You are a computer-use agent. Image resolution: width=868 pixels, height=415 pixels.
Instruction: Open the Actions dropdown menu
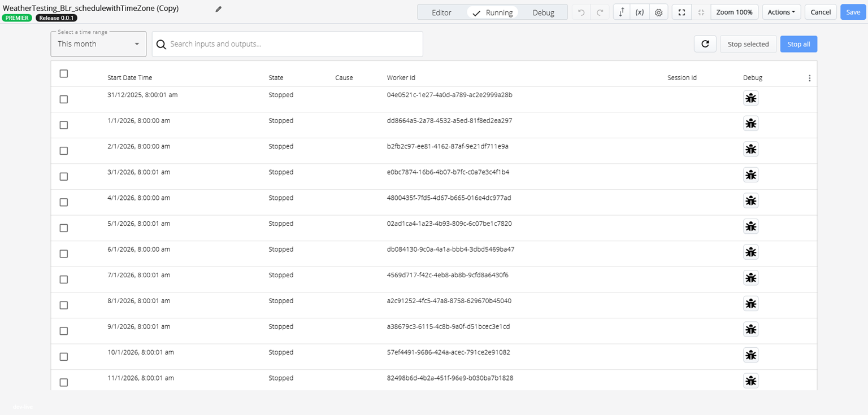(x=781, y=12)
